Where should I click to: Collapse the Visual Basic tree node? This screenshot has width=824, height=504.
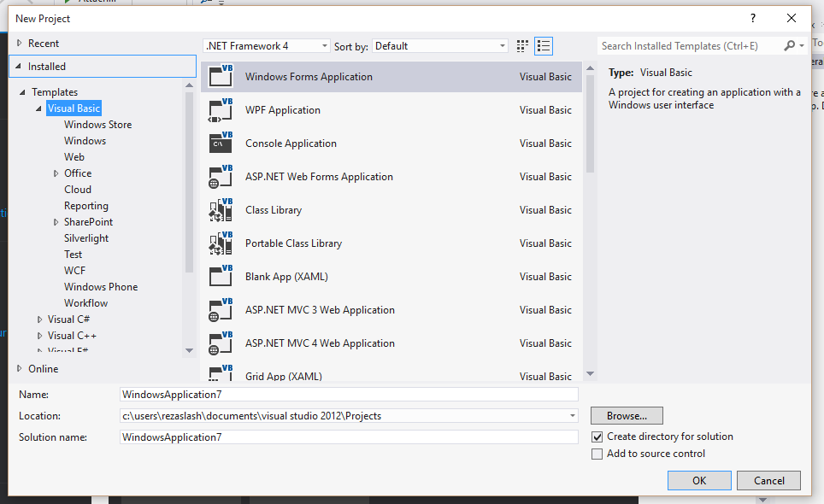pyautogui.click(x=38, y=108)
